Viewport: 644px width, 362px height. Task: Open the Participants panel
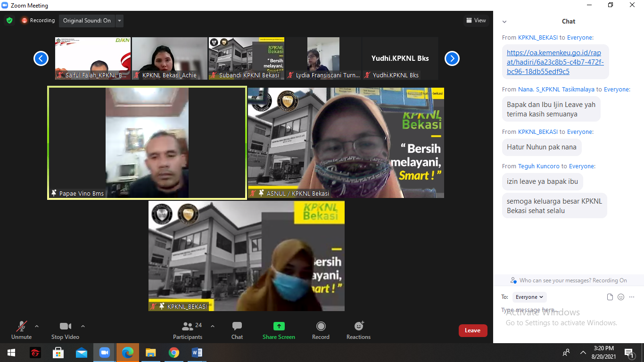pos(188,330)
